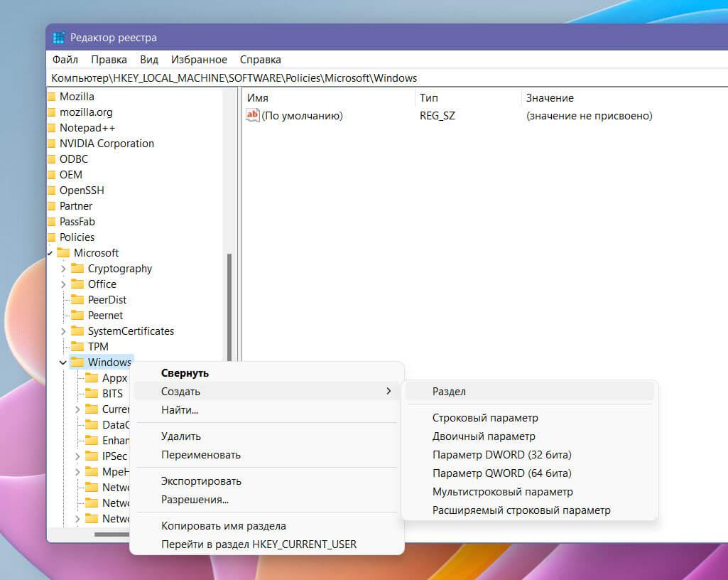
Task: Expand the Cryptography key
Action: click(63, 269)
